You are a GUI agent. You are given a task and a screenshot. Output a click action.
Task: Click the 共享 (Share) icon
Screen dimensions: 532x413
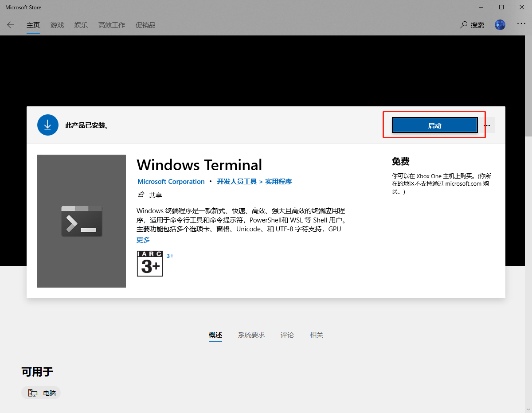click(141, 194)
